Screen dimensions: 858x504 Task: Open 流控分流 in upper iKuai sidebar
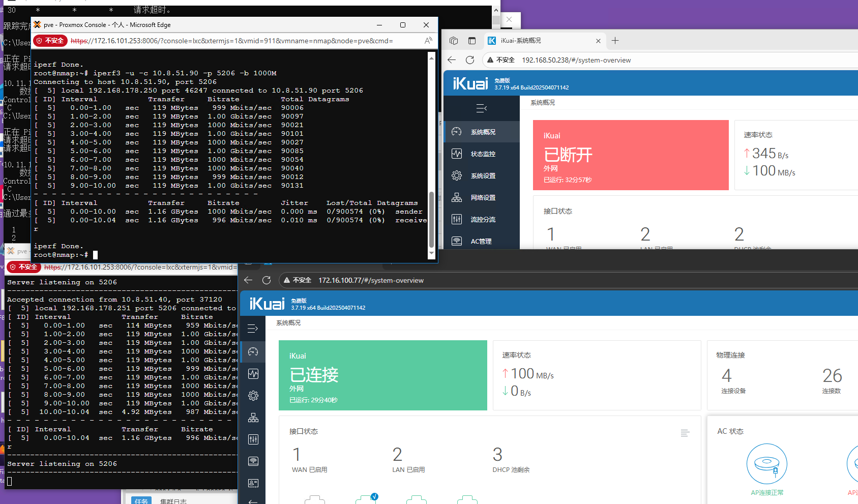pos(482,219)
